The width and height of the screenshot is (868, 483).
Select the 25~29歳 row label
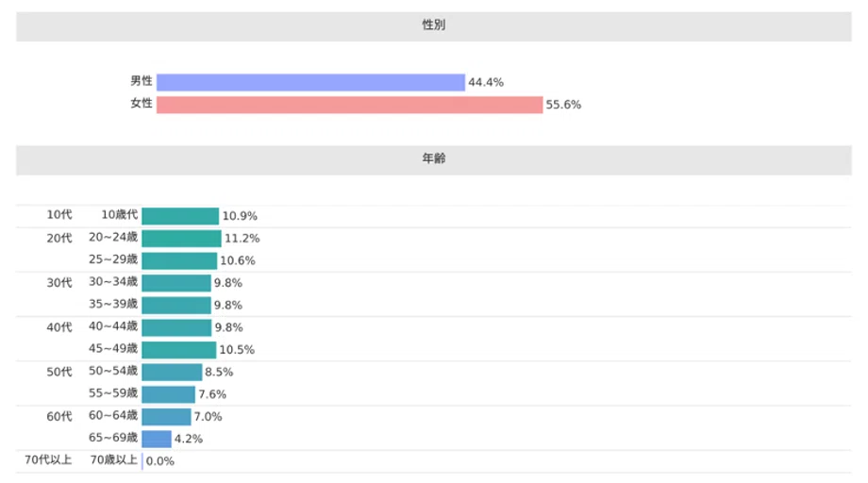coord(113,259)
